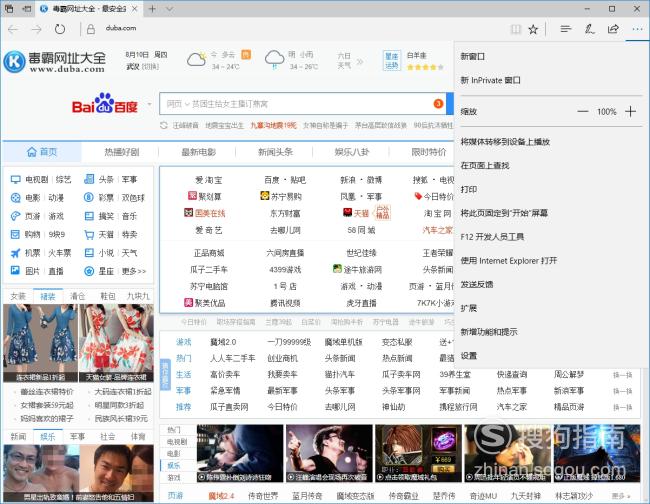Switch to 娱乐八卦 navigation tab

(352, 152)
